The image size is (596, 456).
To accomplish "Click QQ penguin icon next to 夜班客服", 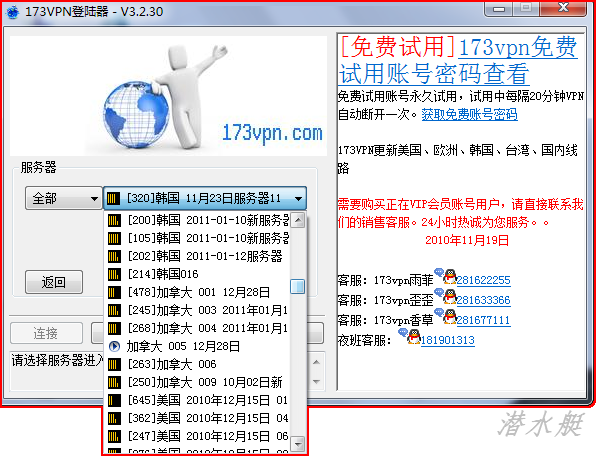I will tap(414, 337).
